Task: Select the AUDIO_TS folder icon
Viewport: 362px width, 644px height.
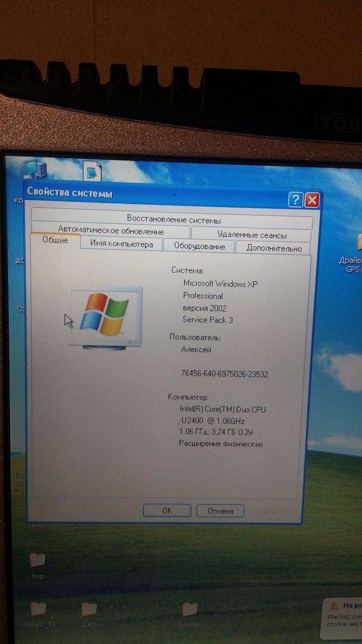Action: click(39, 608)
